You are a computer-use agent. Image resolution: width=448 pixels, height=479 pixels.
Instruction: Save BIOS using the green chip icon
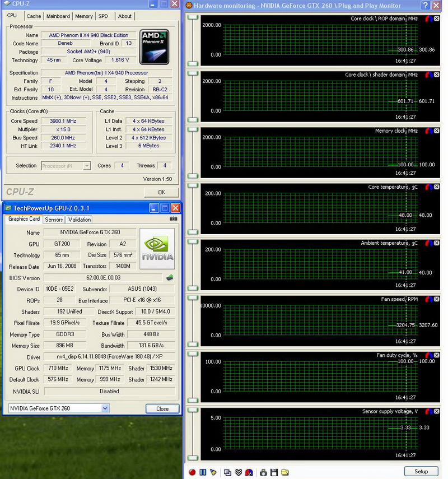point(170,277)
